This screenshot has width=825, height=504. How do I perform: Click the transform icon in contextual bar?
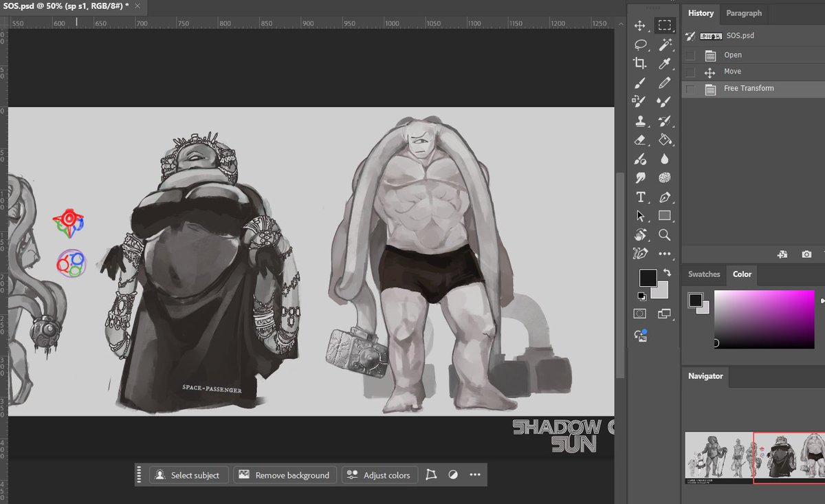(x=431, y=475)
